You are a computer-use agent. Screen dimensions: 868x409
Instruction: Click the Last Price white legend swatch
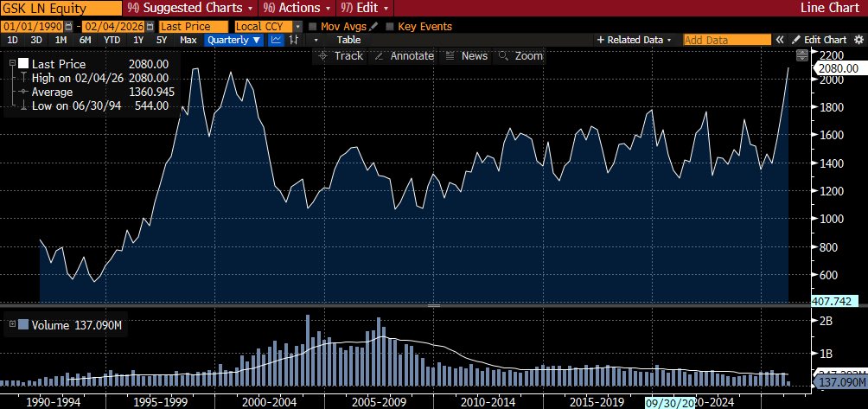tap(23, 64)
